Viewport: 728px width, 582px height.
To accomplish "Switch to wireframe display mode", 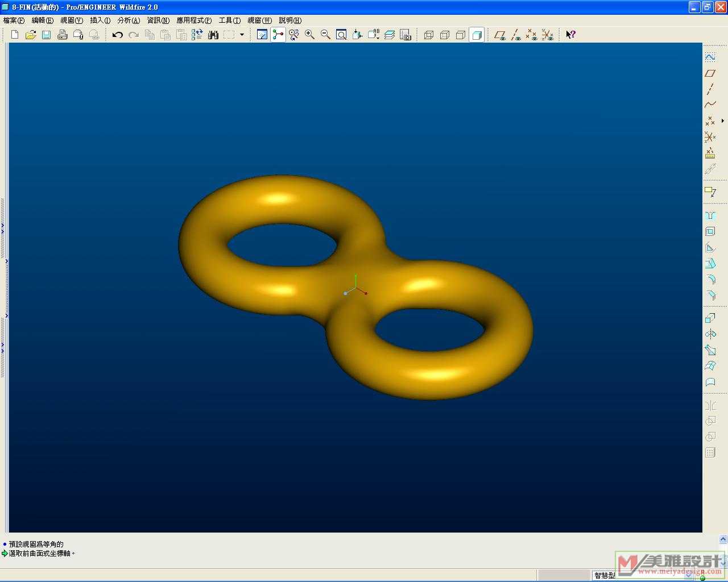I will [429, 35].
